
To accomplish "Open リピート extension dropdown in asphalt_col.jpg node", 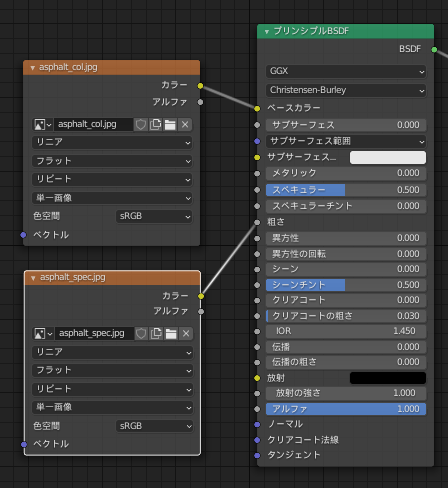I will 112,179.
